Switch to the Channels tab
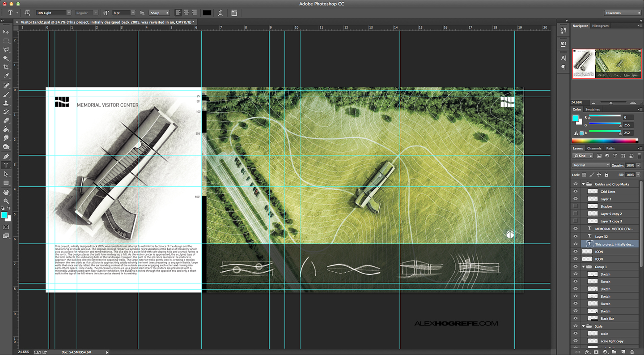 point(594,148)
